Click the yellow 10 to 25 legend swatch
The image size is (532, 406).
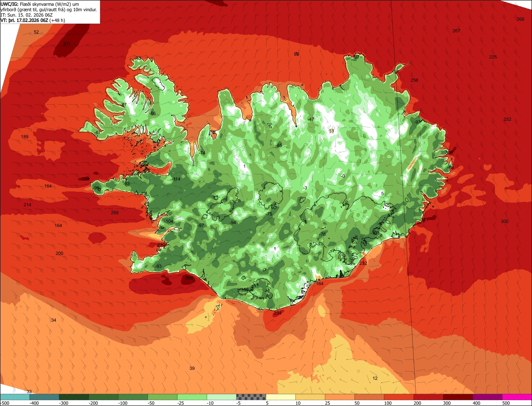310,397
